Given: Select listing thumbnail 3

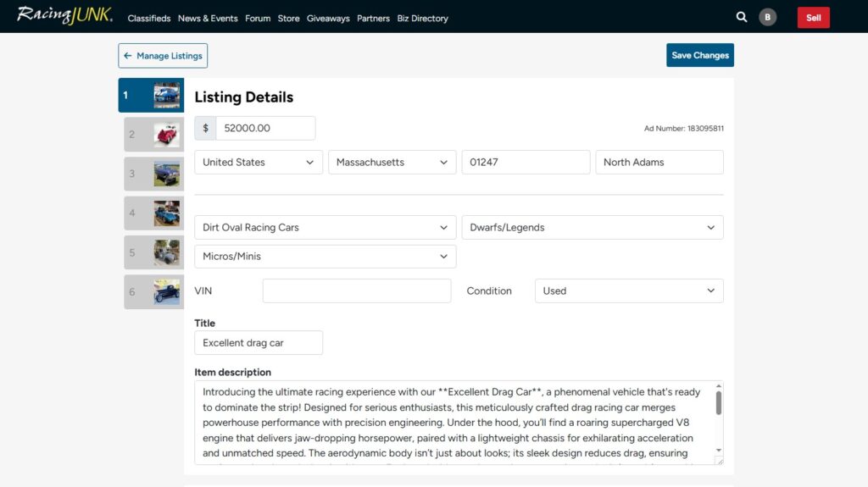Looking at the screenshot, I should point(154,174).
